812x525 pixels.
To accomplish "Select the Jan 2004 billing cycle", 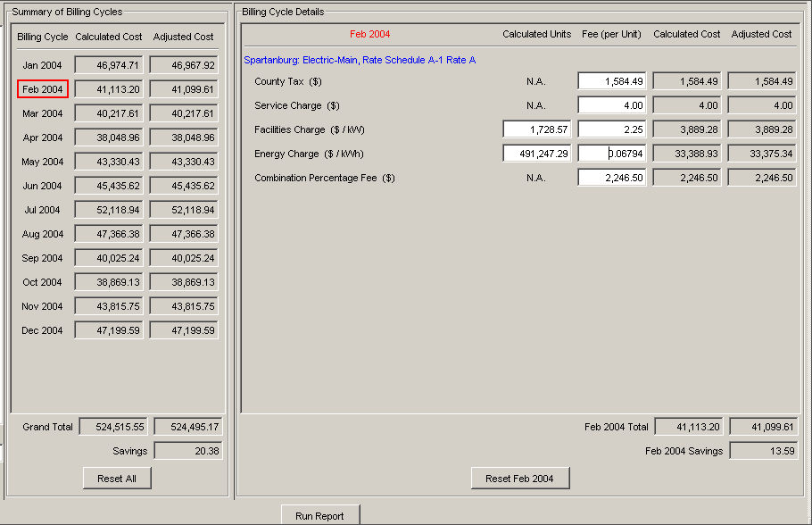I will pos(43,65).
